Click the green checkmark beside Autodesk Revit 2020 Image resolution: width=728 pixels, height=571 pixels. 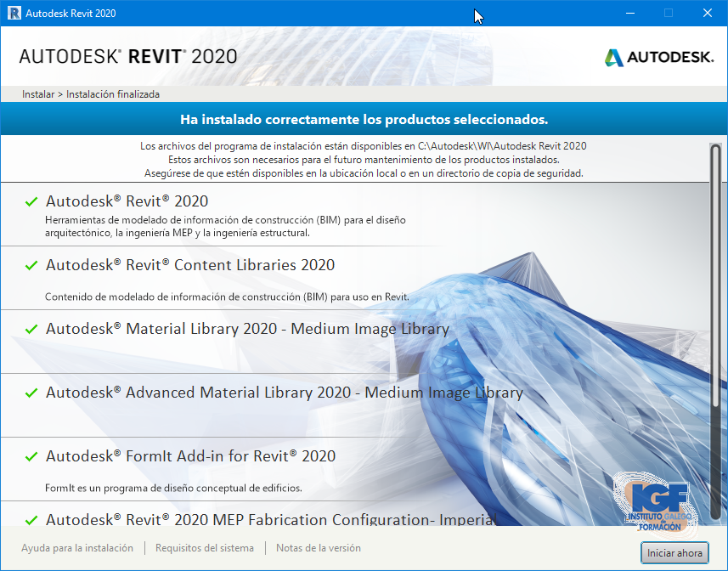(31, 202)
